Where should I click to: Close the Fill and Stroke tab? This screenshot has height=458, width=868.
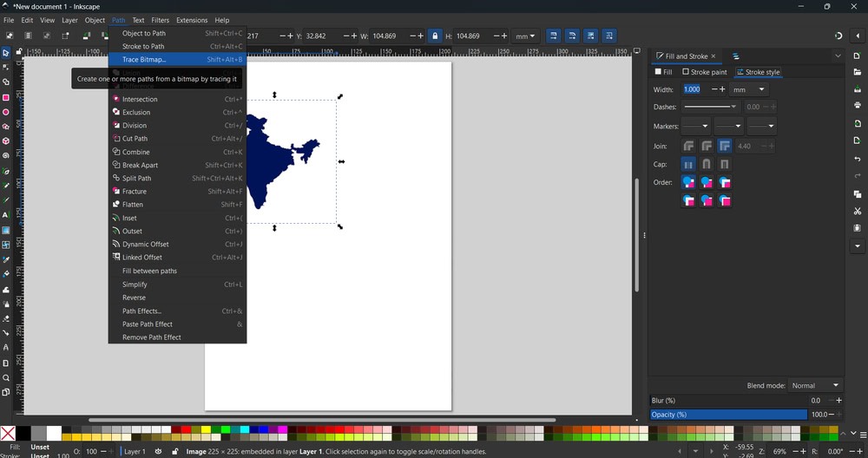click(713, 56)
